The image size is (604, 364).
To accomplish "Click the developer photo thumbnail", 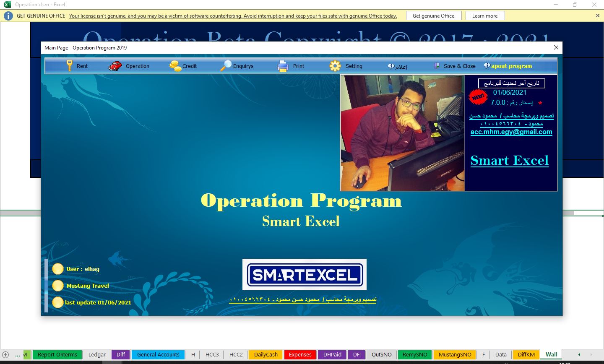I will pos(402,133).
